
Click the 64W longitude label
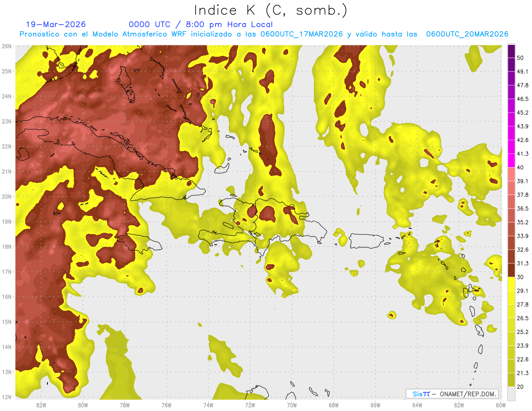click(x=417, y=405)
